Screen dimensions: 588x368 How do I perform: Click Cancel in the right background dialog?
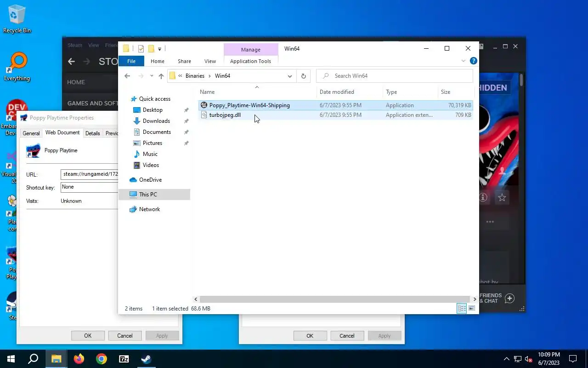(x=347, y=336)
